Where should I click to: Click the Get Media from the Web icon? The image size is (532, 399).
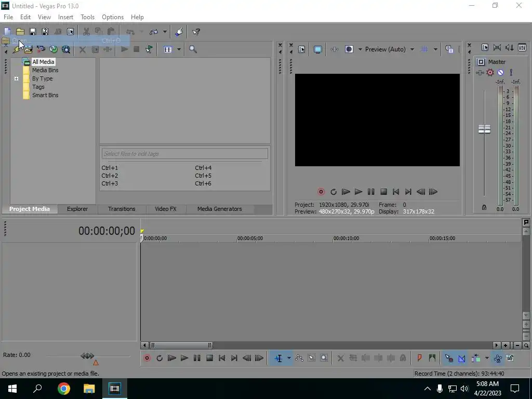pyautogui.click(x=66, y=49)
